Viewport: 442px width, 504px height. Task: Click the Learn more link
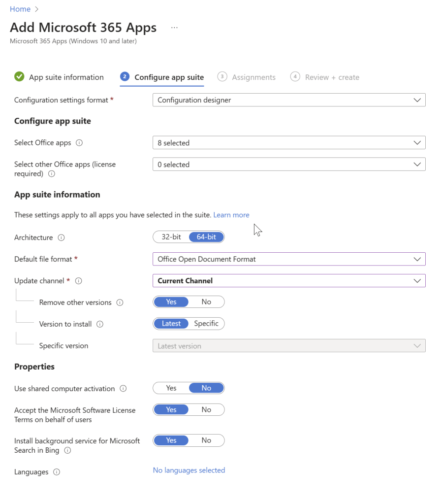[231, 215]
